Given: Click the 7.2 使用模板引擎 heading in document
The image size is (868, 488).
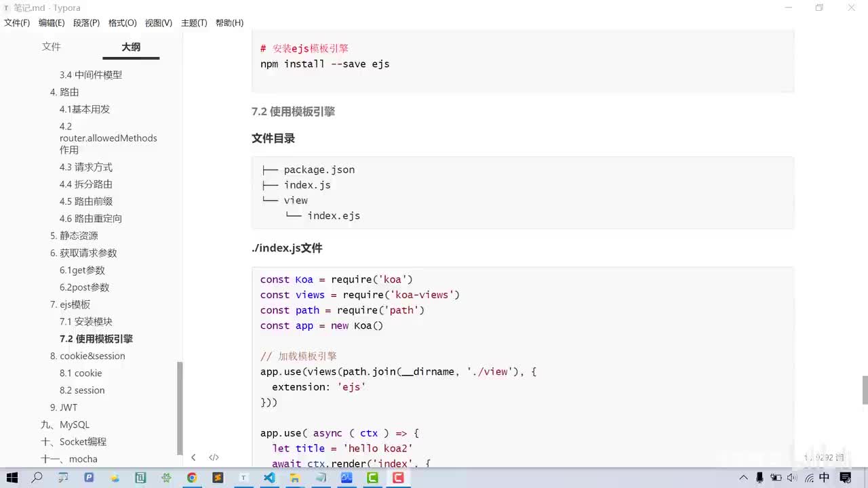Looking at the screenshot, I should [x=293, y=112].
